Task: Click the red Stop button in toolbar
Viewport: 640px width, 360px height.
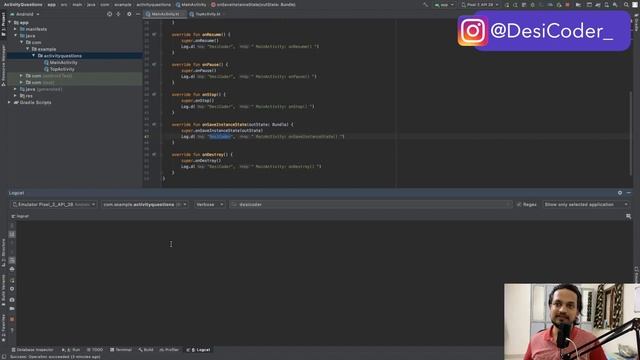Action: (567, 5)
